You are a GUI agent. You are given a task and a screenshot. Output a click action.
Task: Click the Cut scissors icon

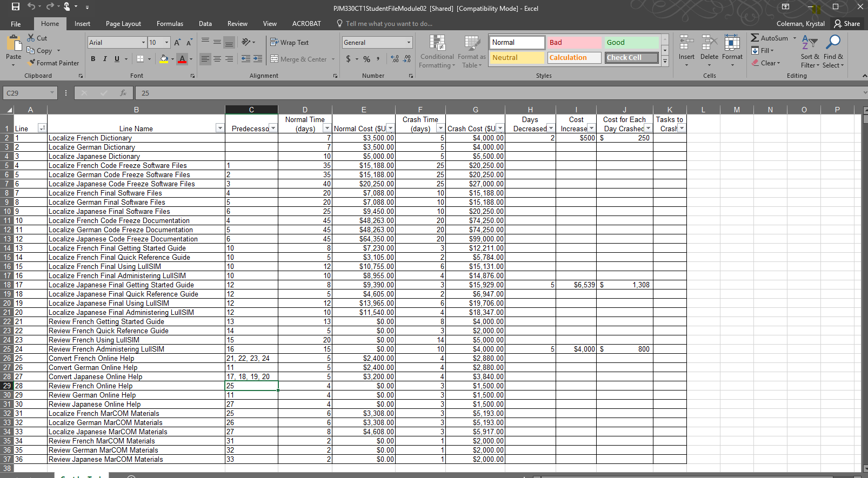pos(31,38)
